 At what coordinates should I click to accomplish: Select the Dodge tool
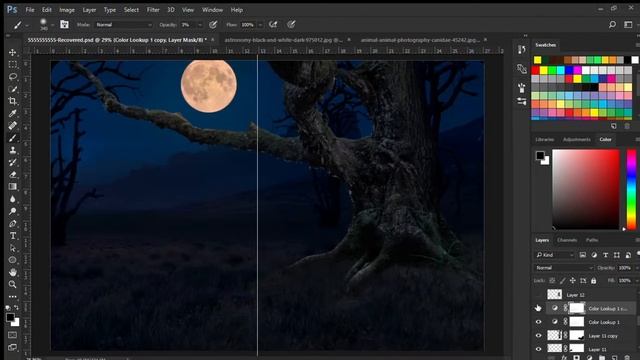tap(13, 211)
